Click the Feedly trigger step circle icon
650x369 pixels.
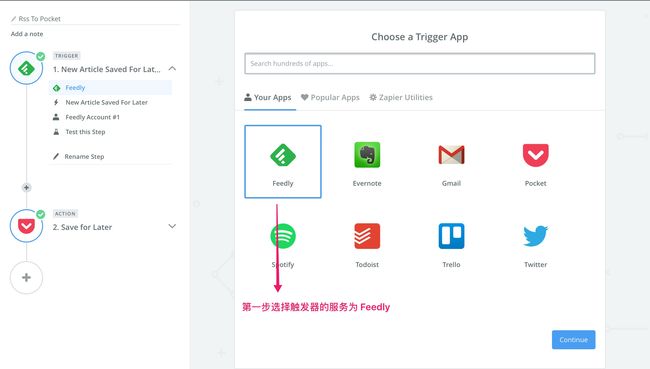click(x=27, y=68)
